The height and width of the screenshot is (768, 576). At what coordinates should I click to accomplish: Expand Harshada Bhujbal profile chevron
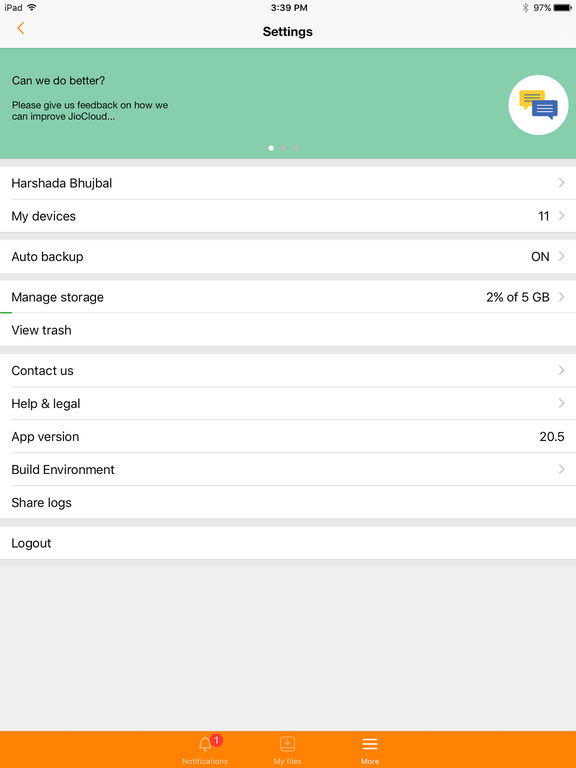(562, 183)
